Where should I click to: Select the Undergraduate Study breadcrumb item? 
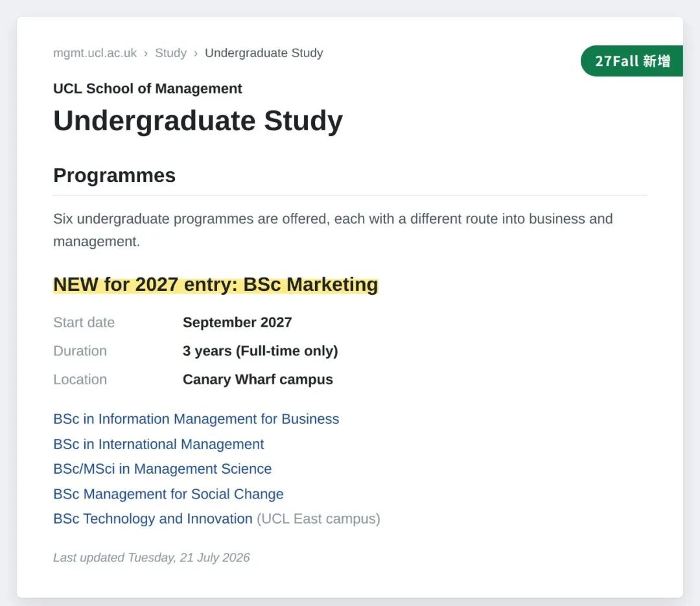pyautogui.click(x=264, y=53)
